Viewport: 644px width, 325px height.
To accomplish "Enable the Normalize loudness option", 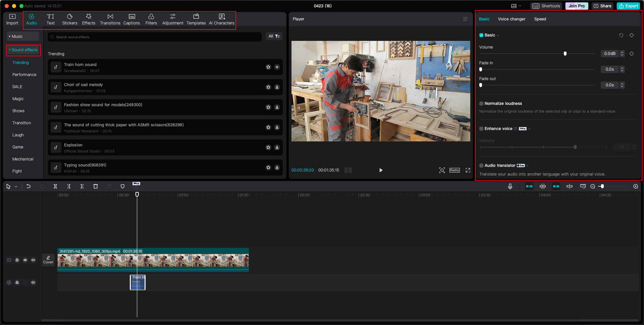I will pos(481,104).
